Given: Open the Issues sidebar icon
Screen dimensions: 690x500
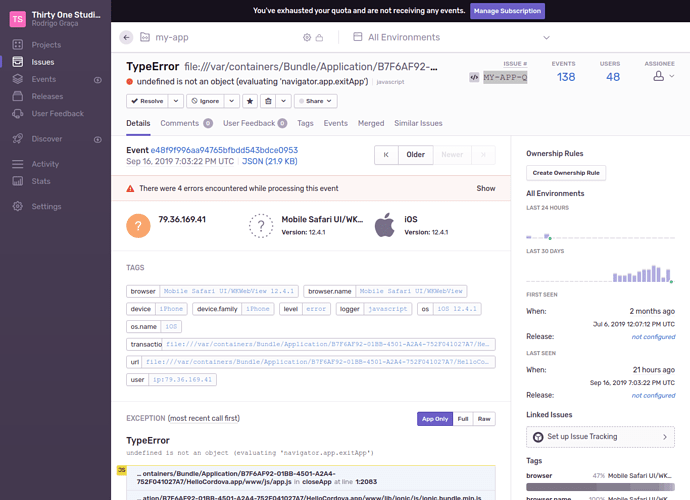Looking at the screenshot, I should coord(18,62).
